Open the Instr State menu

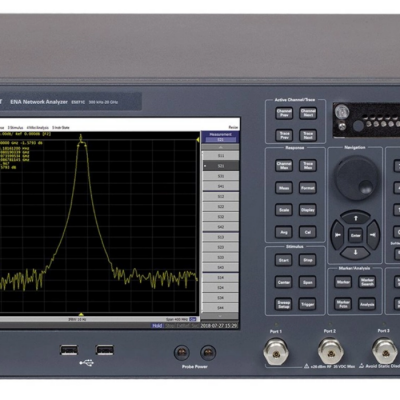click(x=60, y=128)
